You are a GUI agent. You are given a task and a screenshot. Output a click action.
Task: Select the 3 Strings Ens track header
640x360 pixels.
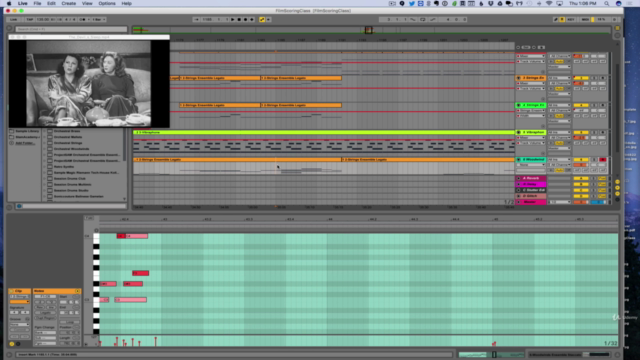[533, 78]
